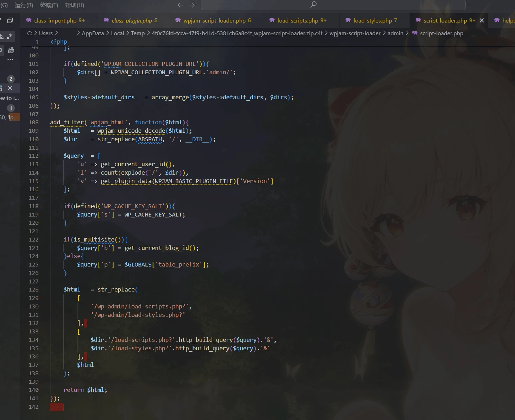The image size is (515, 420).
Task: Dismiss the highlighted search result file
Action: click(10, 88)
